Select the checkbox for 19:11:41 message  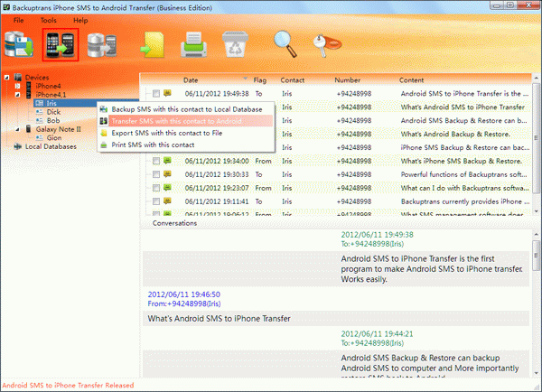[156, 201]
